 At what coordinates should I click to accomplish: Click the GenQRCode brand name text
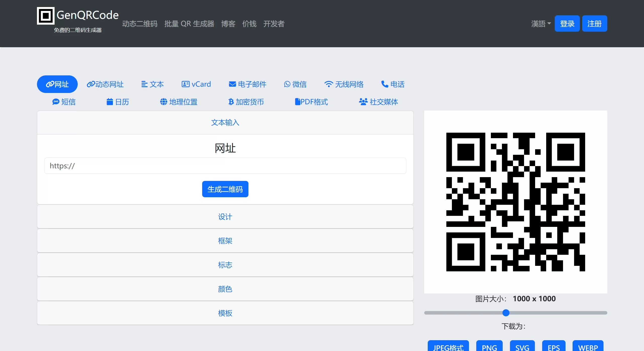(x=88, y=15)
